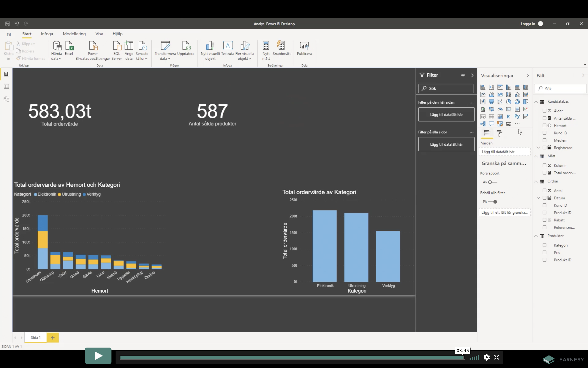
Task: Click the Undo arrow in title bar
Action: click(x=17, y=24)
